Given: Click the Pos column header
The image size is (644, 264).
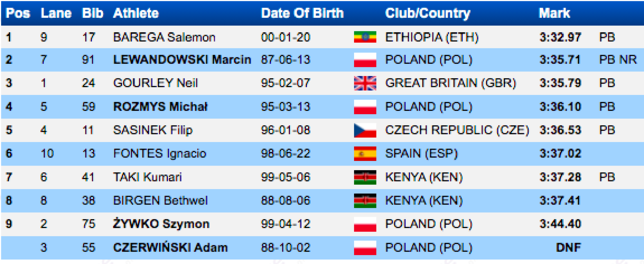Looking at the screenshot, I should click(18, 13).
